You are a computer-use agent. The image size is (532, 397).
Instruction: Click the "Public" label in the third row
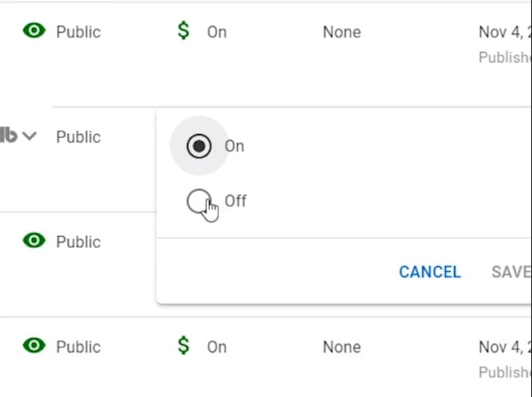click(x=78, y=242)
